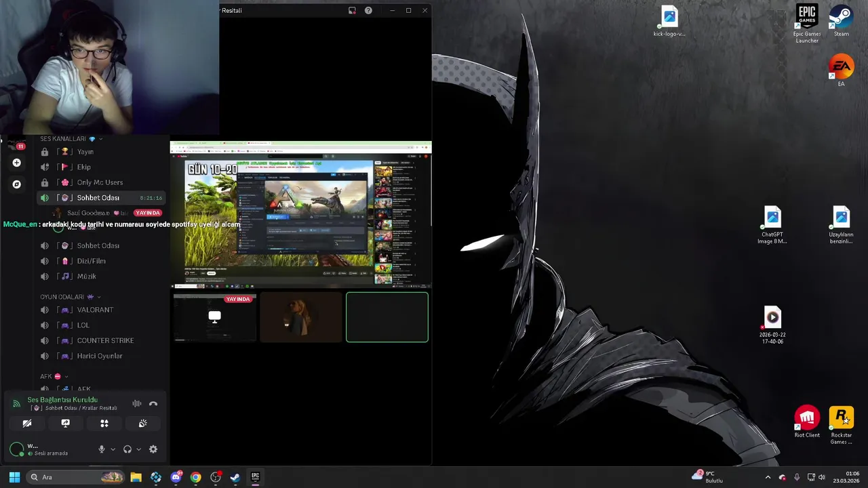
Task: Open Epic Games Launcher from the taskbar
Action: [255, 477]
